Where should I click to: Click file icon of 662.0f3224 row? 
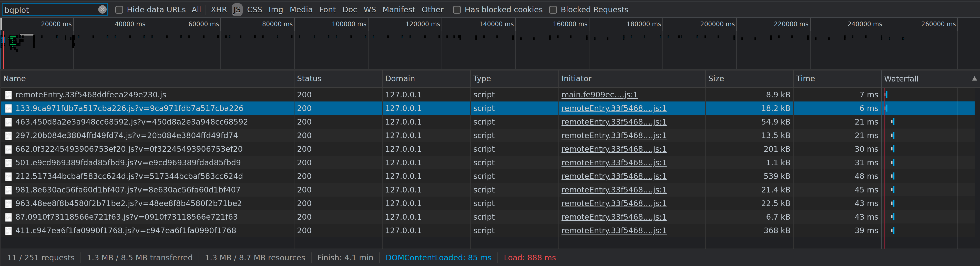point(8,149)
